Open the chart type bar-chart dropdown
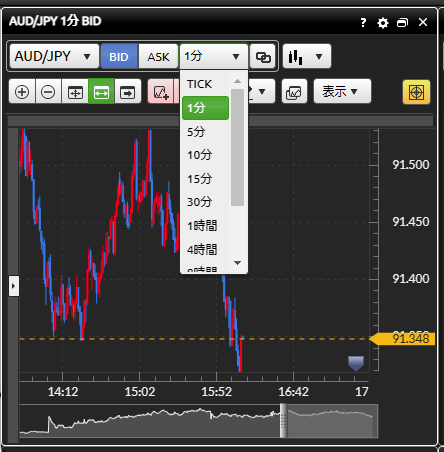The width and height of the screenshot is (444, 452). point(307,56)
